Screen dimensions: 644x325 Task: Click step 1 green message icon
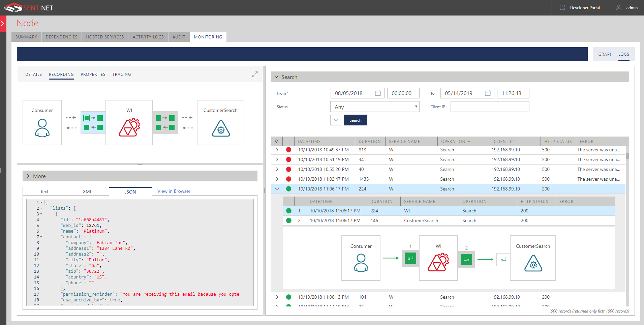click(410, 259)
